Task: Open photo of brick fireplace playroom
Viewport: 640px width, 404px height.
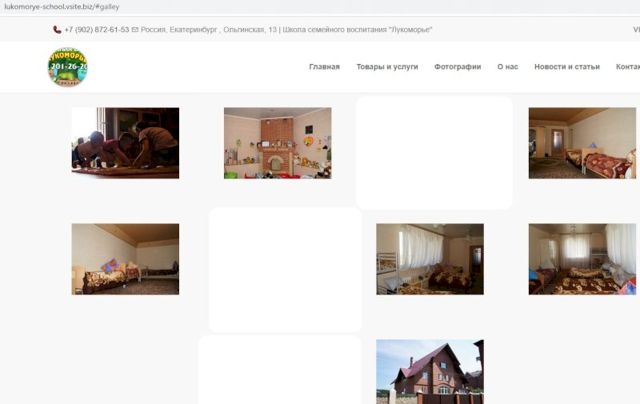Action: [x=277, y=143]
